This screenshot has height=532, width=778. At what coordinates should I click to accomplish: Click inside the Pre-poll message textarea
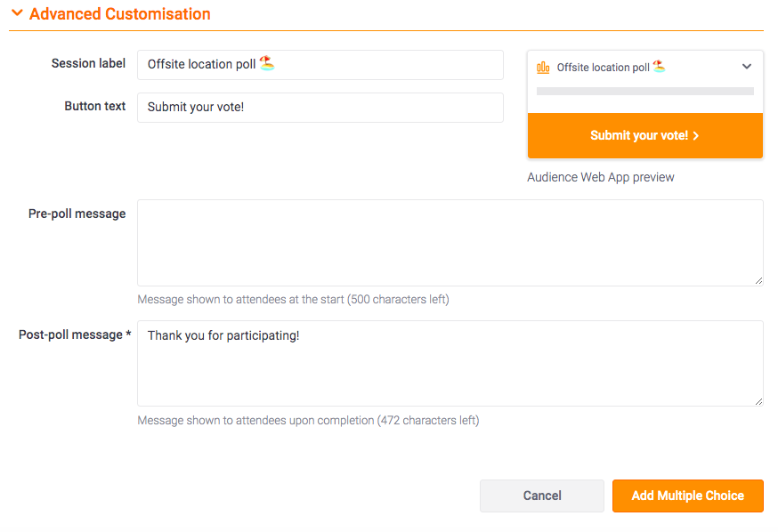point(450,243)
